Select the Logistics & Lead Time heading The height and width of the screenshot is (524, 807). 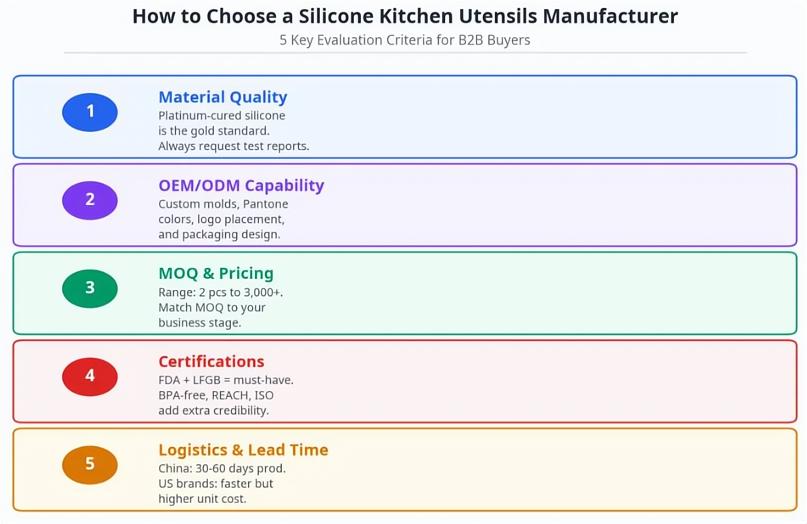click(243, 450)
